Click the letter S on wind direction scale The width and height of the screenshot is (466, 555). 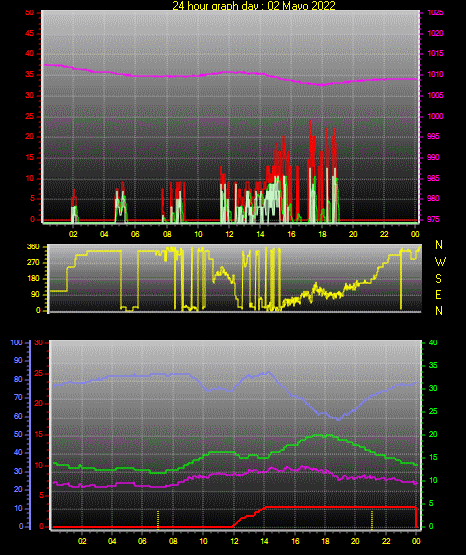click(439, 279)
